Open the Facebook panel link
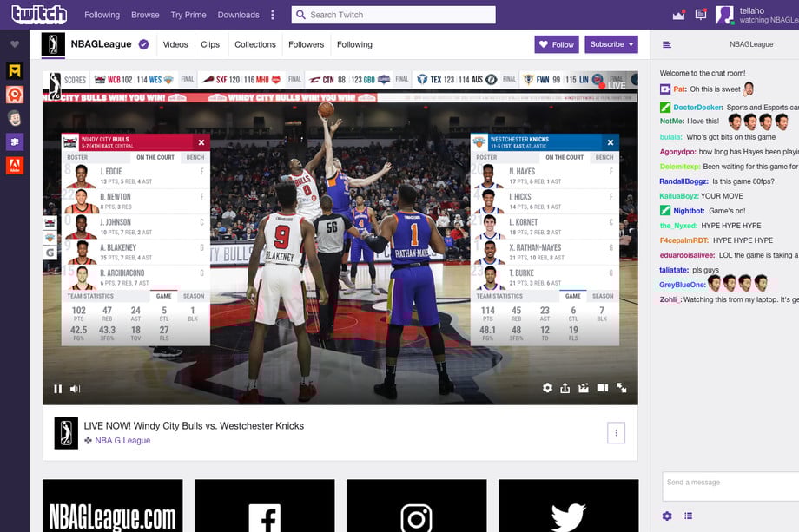This screenshot has width=799, height=532. [265, 505]
